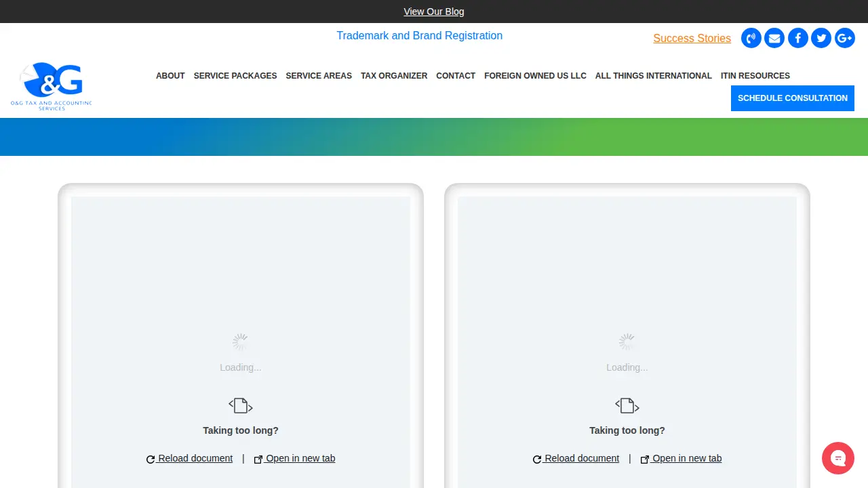Select Foreign Owned US LLC menu

(x=535, y=76)
